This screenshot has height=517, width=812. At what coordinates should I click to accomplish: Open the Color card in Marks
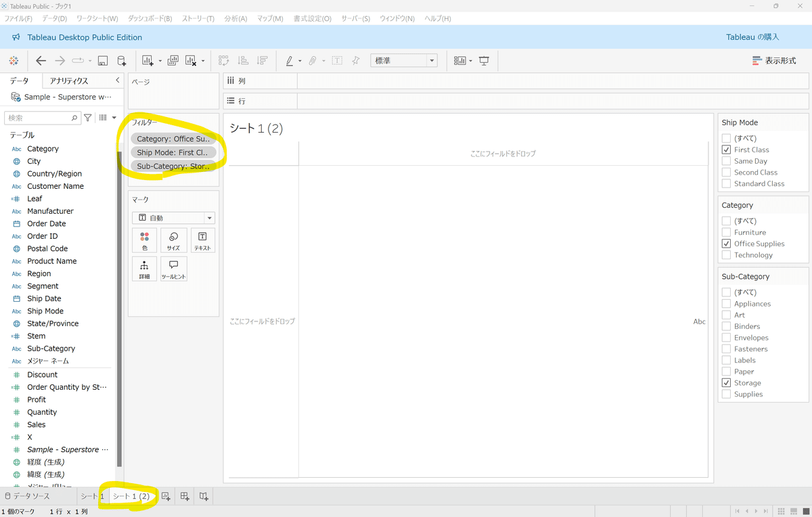pyautogui.click(x=145, y=241)
